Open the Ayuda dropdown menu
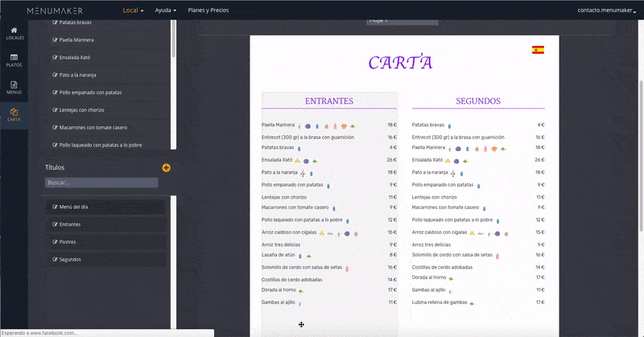Screen dimensions: 644x337 (x=166, y=10)
